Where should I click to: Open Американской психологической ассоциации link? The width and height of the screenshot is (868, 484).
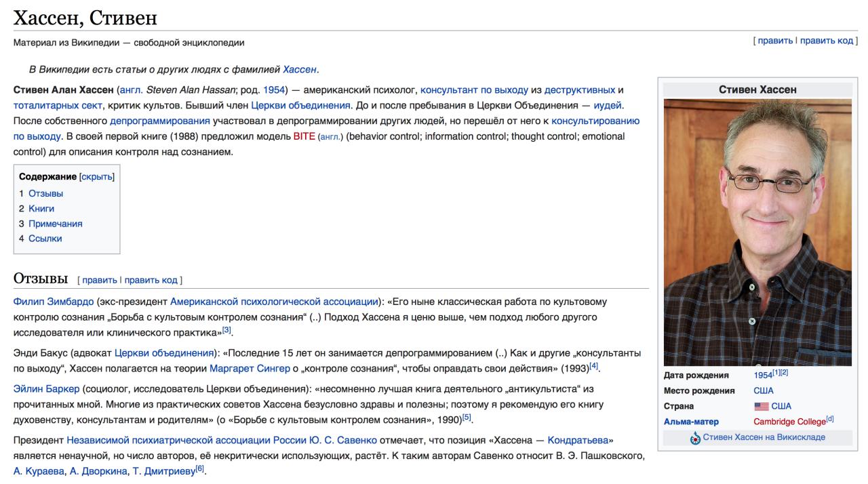point(274,302)
